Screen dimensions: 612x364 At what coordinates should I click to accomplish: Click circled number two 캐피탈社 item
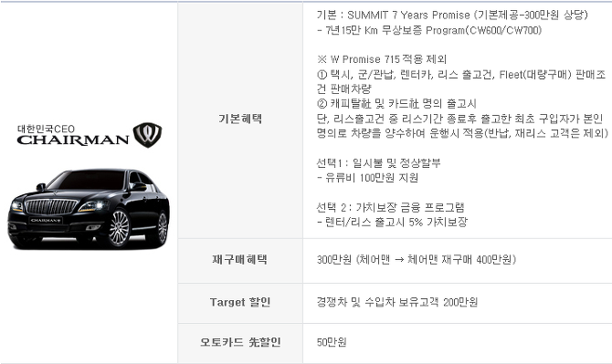(396, 104)
